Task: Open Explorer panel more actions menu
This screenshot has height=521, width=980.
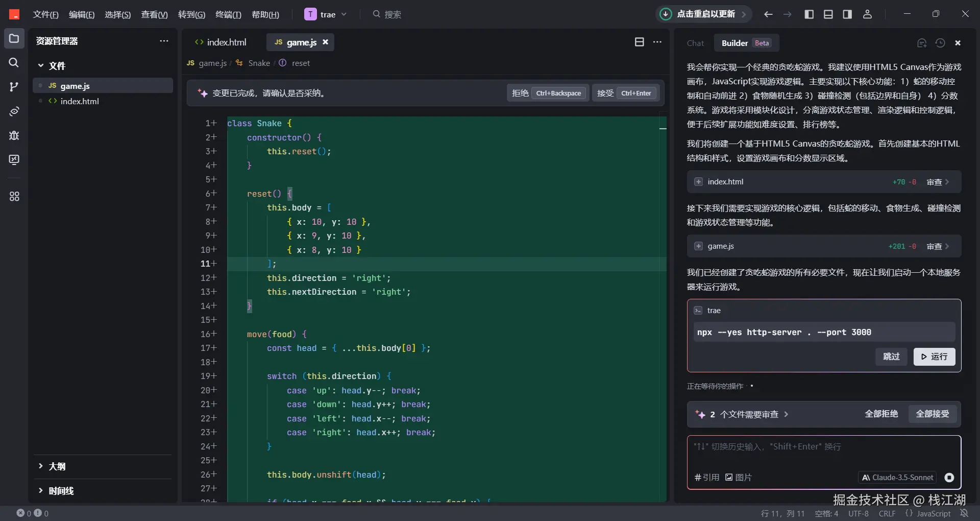Action: (164, 41)
